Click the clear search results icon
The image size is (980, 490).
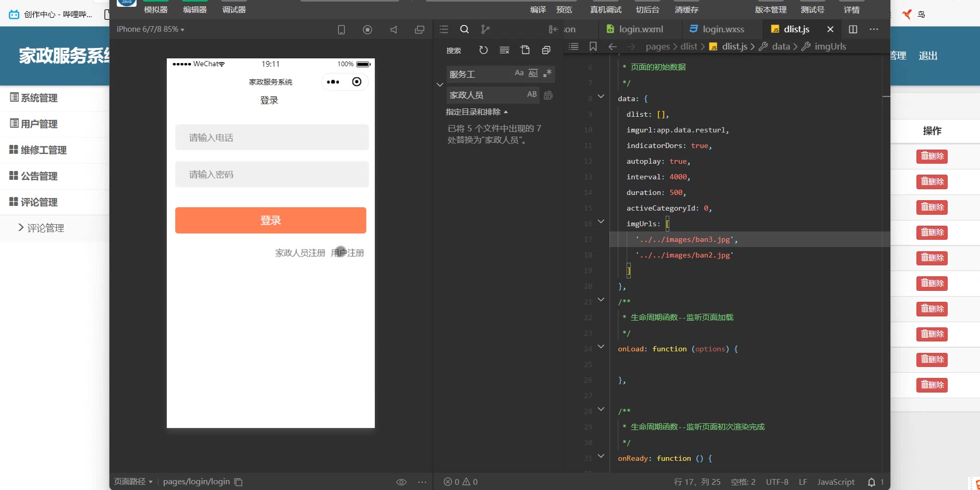[504, 50]
